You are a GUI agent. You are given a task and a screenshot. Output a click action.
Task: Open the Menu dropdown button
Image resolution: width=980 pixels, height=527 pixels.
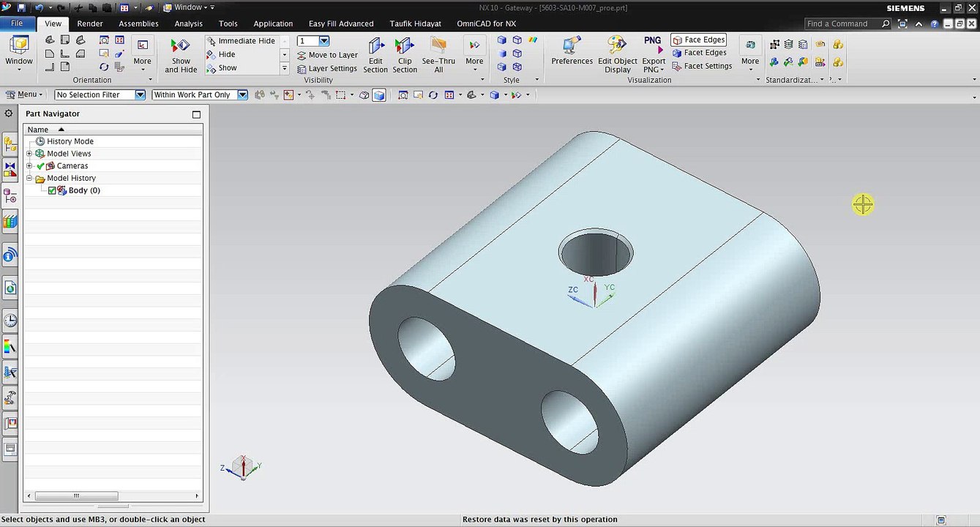(x=23, y=94)
